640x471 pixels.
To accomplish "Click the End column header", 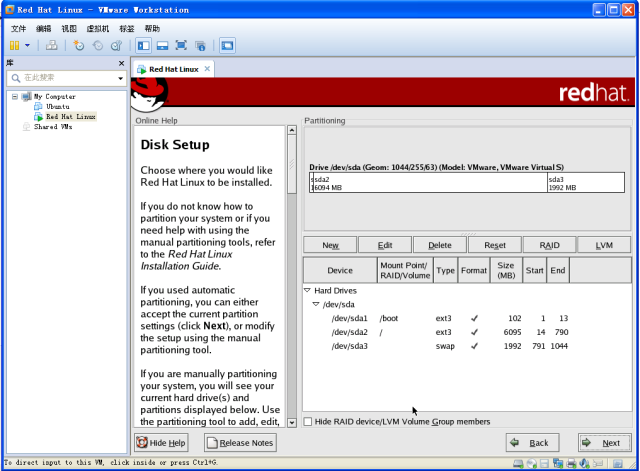I will (x=558, y=270).
